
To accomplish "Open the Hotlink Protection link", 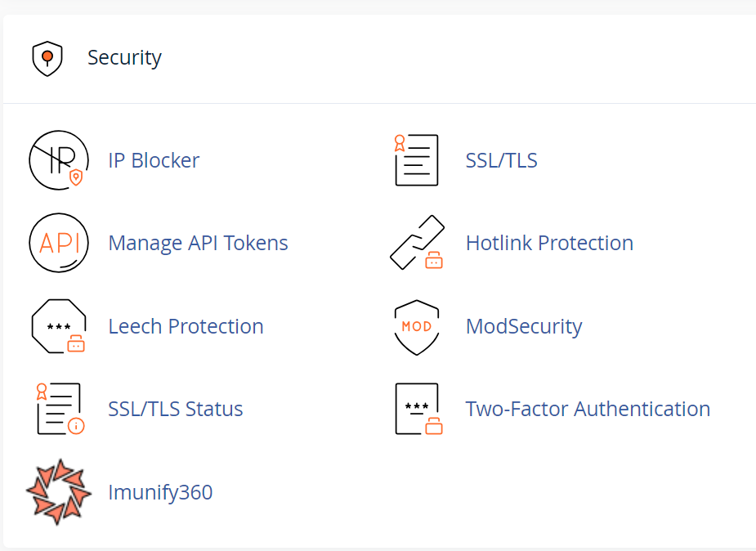I will [550, 243].
